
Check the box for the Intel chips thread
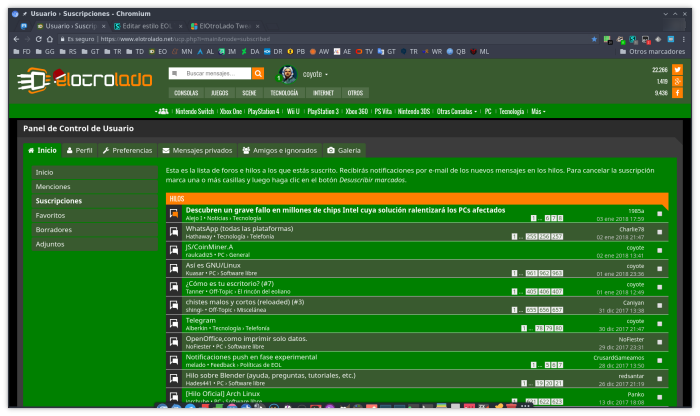pyautogui.click(x=659, y=214)
